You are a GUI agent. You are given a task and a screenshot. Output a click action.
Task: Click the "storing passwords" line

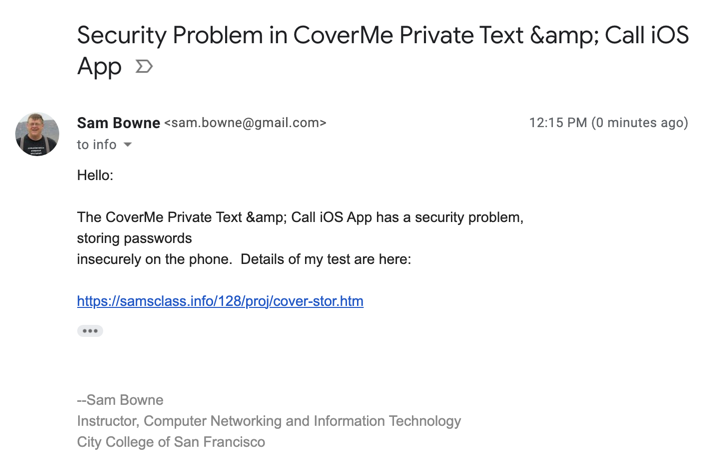tap(134, 238)
